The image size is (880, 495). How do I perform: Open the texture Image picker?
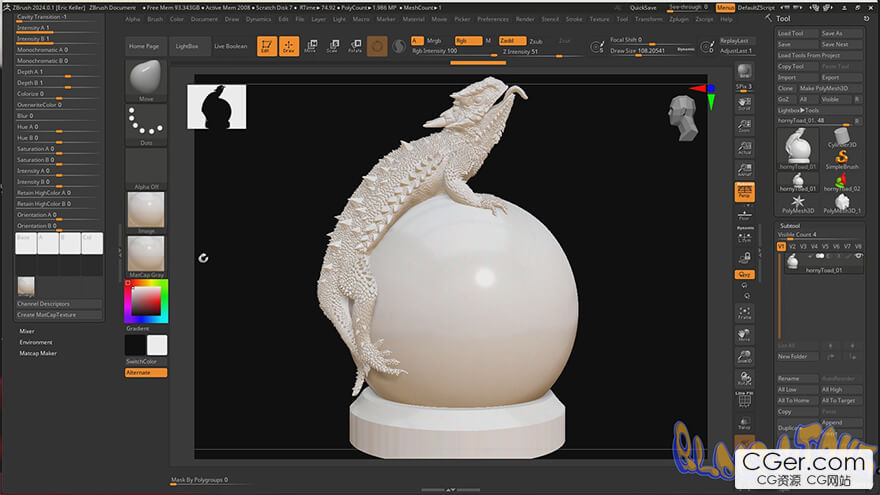tap(146, 212)
